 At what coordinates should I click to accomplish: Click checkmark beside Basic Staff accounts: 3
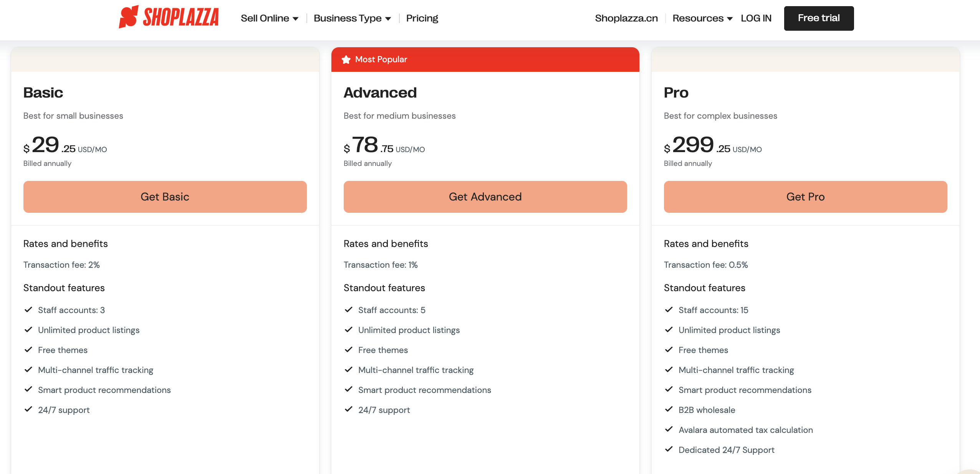(x=28, y=310)
